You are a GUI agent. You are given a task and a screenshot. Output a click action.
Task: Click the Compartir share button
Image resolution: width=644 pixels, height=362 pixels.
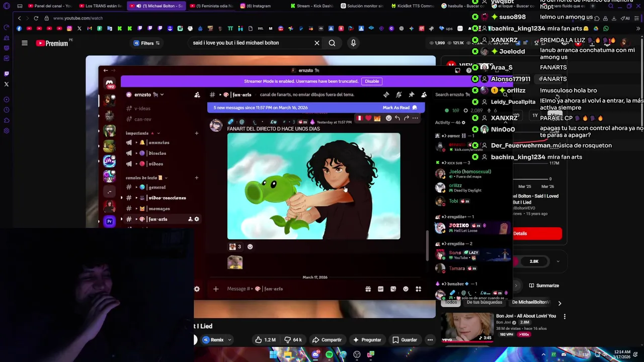pyautogui.click(x=327, y=340)
